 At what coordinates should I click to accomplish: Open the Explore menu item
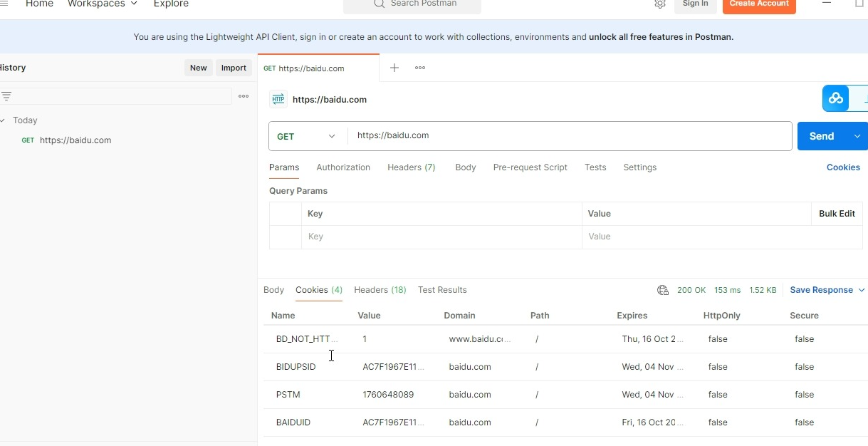click(x=171, y=4)
